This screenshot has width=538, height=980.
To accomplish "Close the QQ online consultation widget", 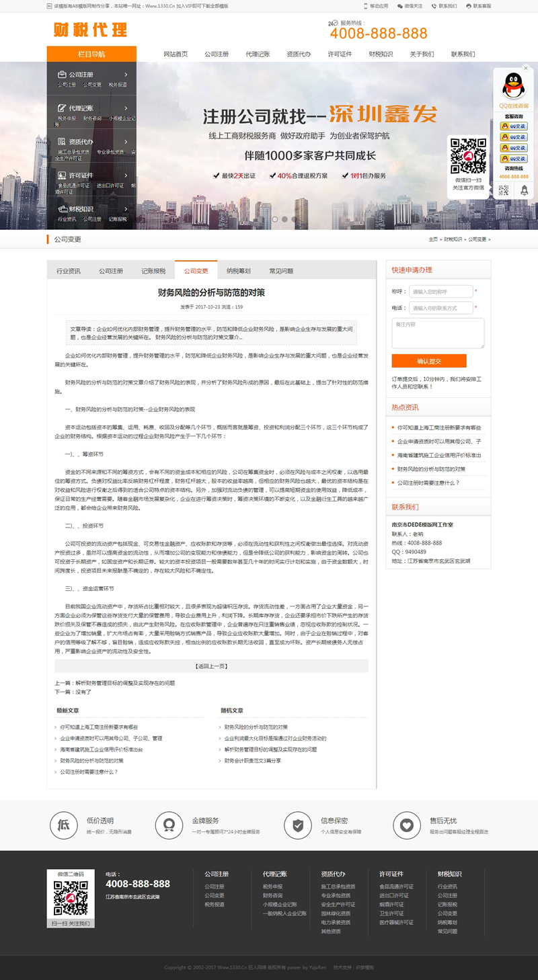I will click(x=526, y=68).
